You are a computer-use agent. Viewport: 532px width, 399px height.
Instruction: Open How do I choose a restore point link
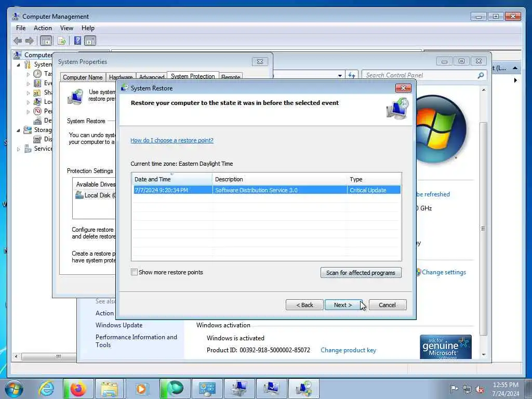click(x=172, y=140)
